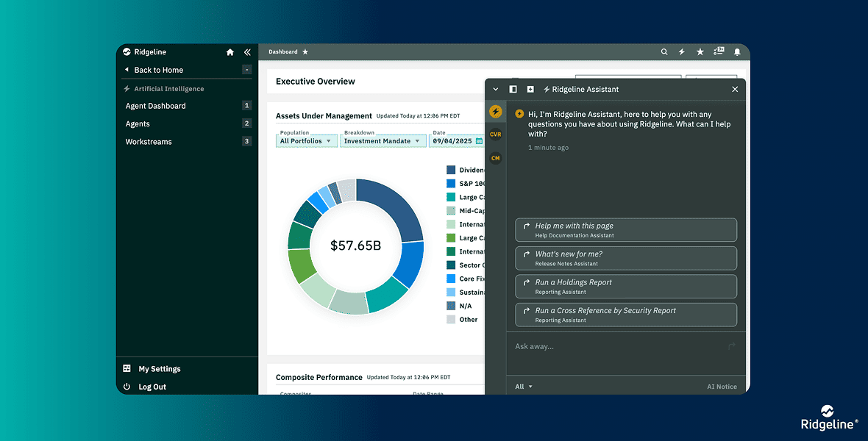Open the date calendar picker icon

click(x=480, y=141)
